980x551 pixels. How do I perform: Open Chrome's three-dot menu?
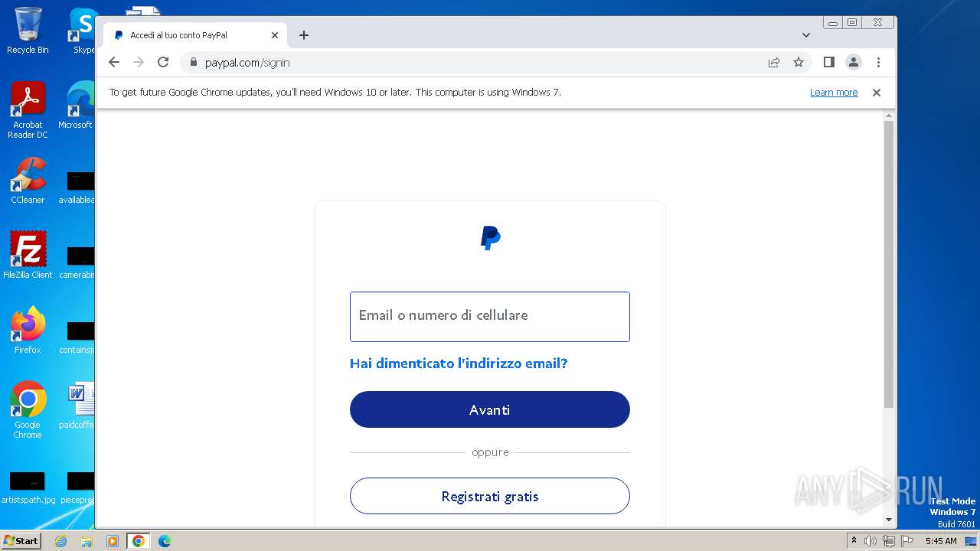tap(878, 63)
